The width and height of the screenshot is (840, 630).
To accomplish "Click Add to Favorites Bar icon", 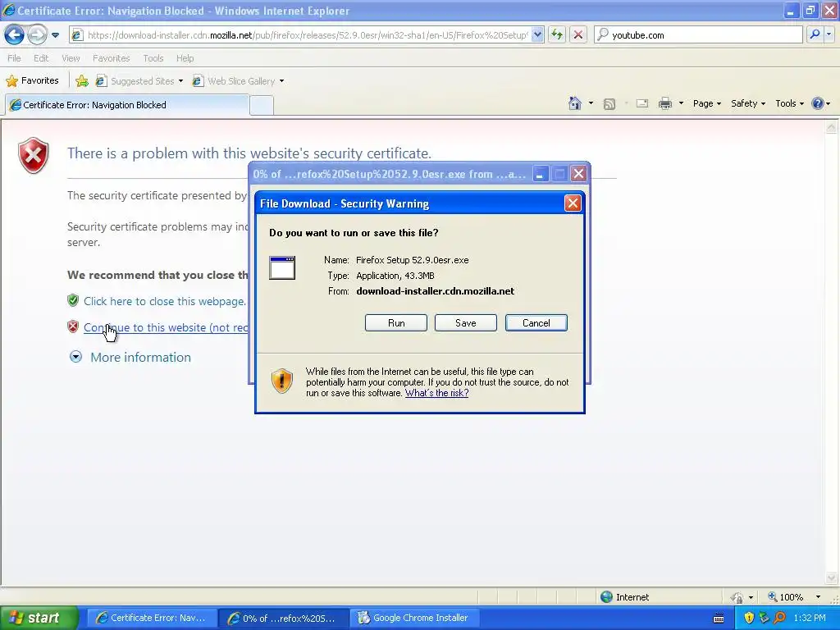I will tap(82, 81).
